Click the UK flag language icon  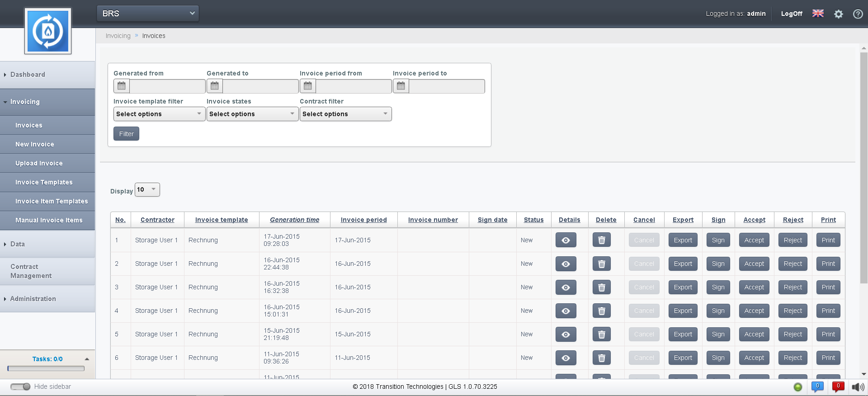coord(818,14)
